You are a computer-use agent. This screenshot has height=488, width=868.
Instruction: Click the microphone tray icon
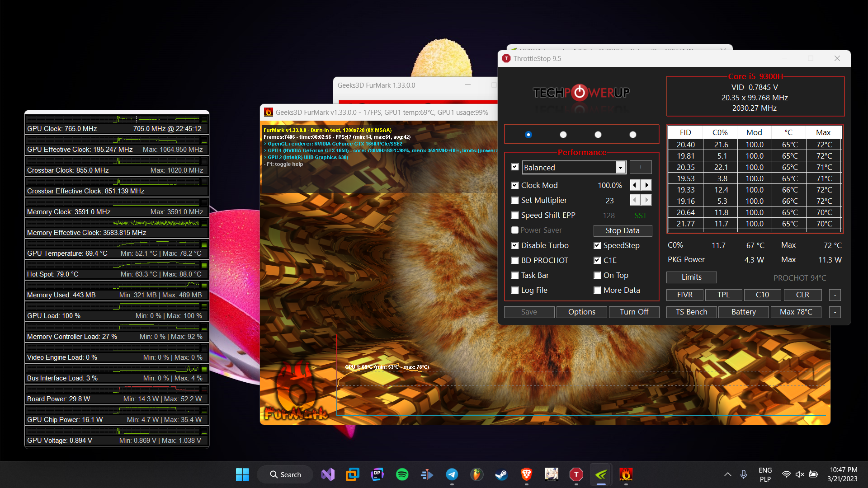[744, 474]
